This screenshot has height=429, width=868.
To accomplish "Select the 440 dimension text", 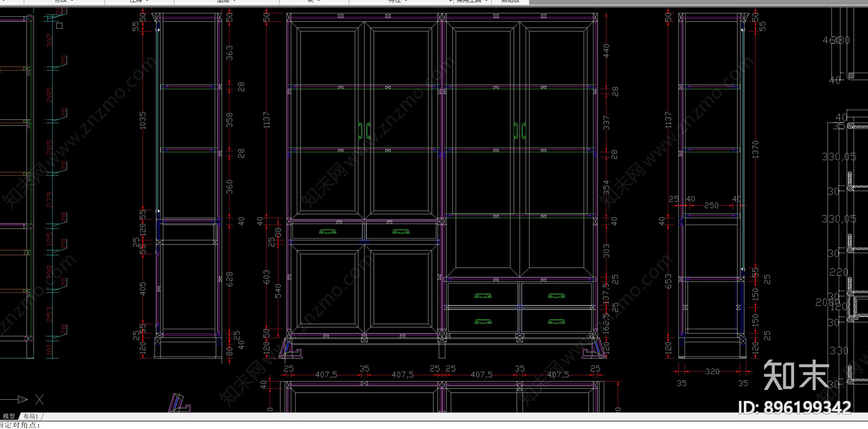I will click(607, 51).
